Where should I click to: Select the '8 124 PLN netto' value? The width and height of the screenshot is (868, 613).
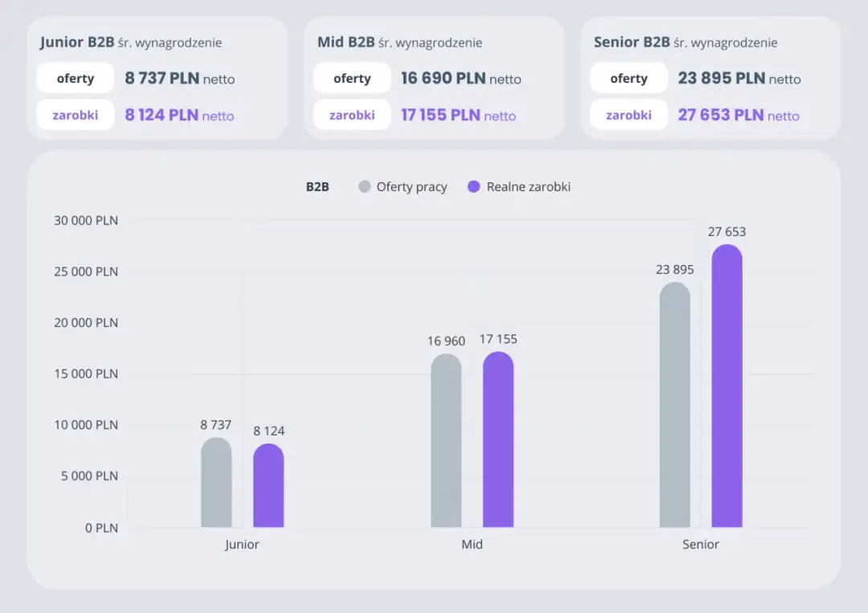(179, 115)
